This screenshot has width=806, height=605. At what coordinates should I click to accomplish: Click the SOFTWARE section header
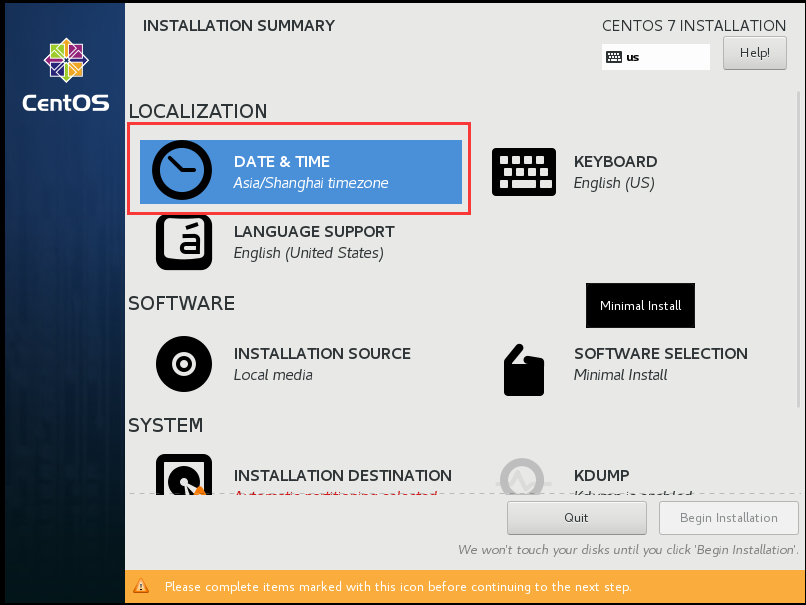181,303
